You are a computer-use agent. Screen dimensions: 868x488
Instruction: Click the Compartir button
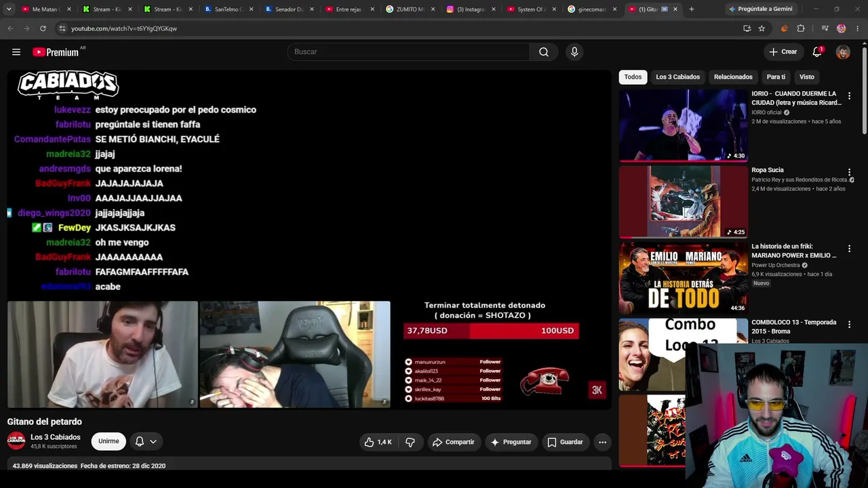(x=453, y=442)
